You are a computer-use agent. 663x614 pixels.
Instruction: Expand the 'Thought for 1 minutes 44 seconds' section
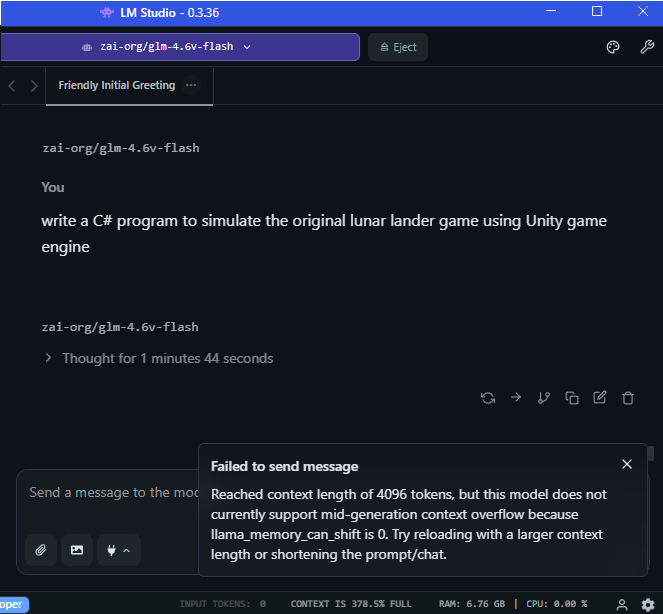pyautogui.click(x=159, y=358)
